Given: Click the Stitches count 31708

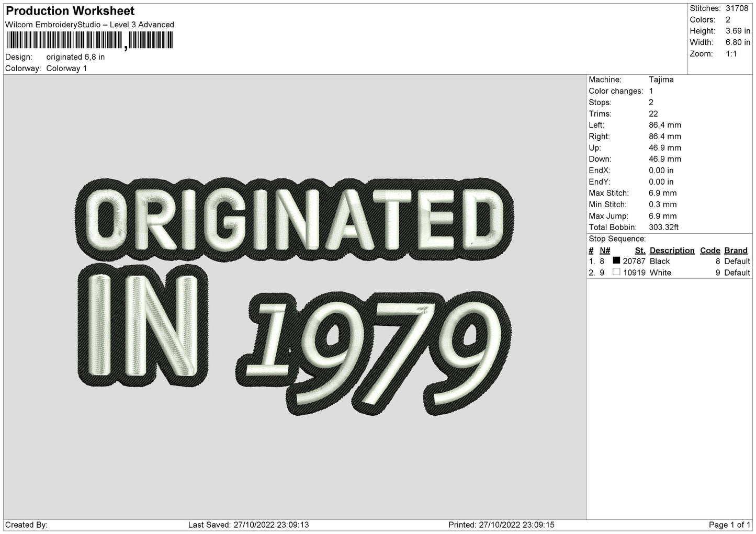Looking at the screenshot, I should point(737,8).
